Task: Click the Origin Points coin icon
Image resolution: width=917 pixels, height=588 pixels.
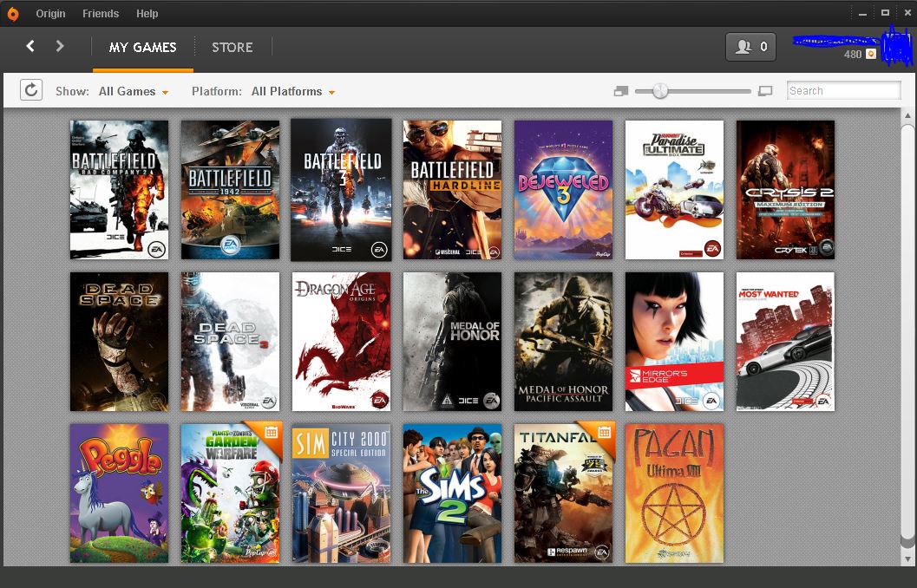Action: point(871,54)
